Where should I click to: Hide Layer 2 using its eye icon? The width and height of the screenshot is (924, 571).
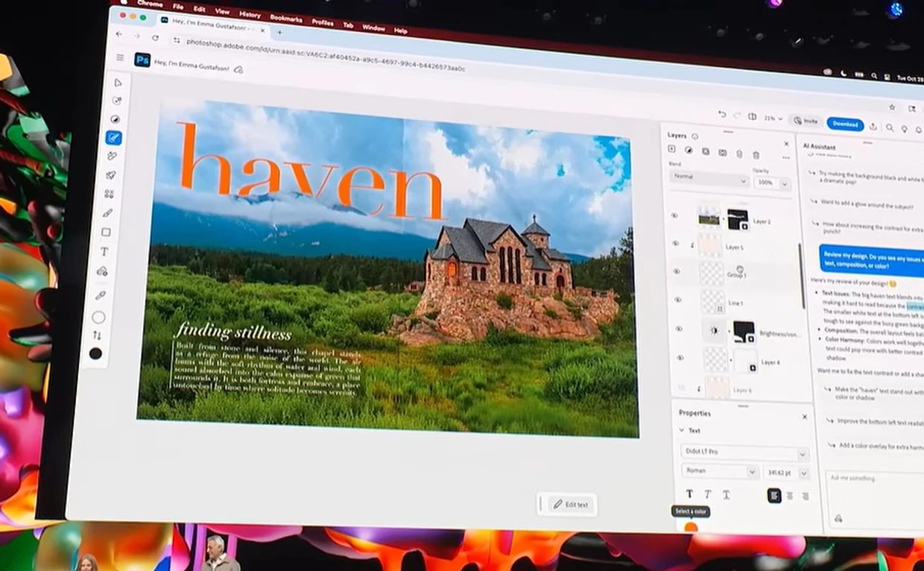tap(674, 215)
